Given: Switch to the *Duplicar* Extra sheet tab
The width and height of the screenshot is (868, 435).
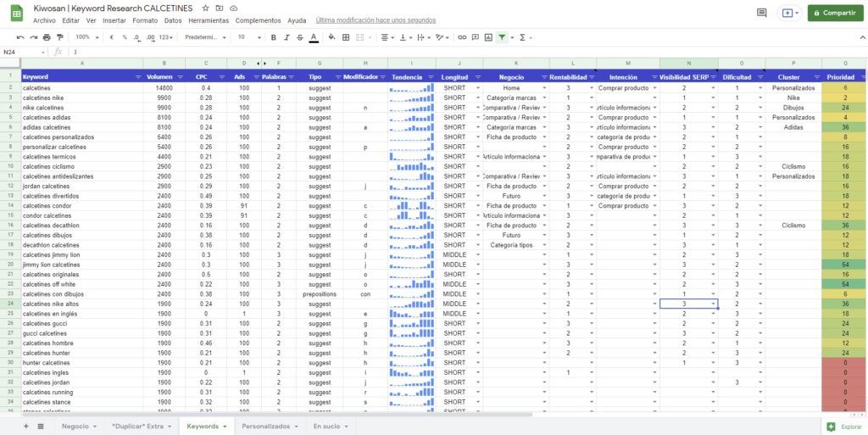Looking at the screenshot, I should click(137, 427).
